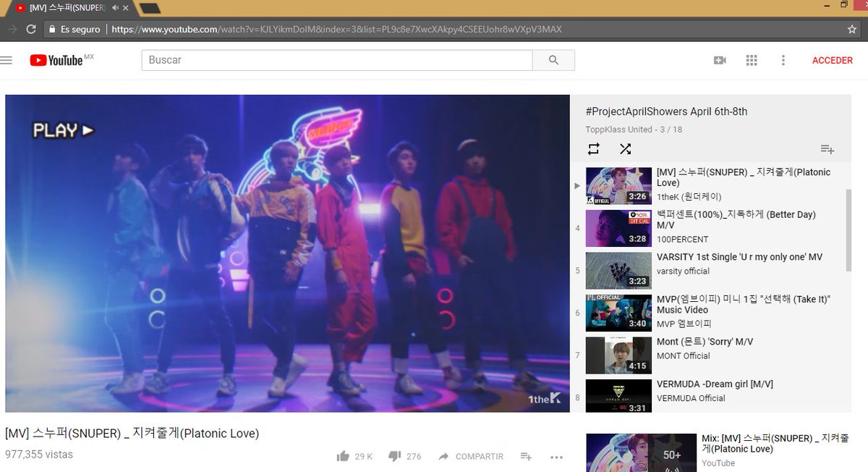The height and width of the screenshot is (472, 868).
Task: Click the 977,355 vistas count
Action: [x=39, y=455]
